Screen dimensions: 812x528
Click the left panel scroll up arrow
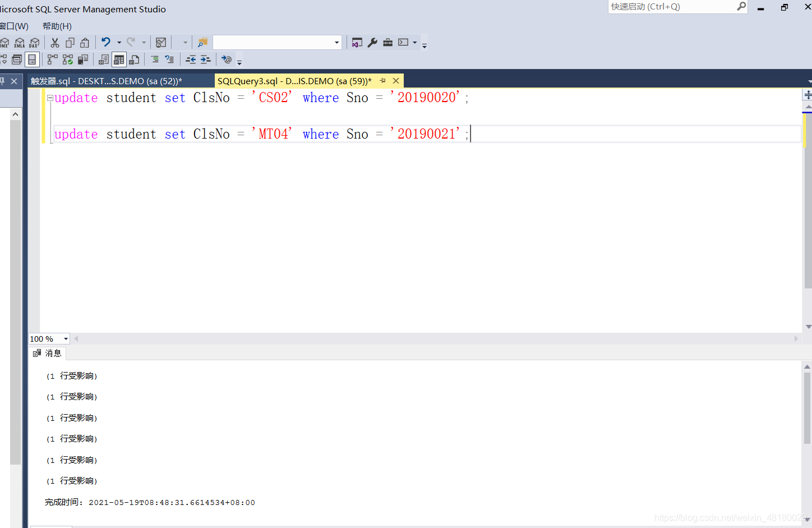coord(15,114)
